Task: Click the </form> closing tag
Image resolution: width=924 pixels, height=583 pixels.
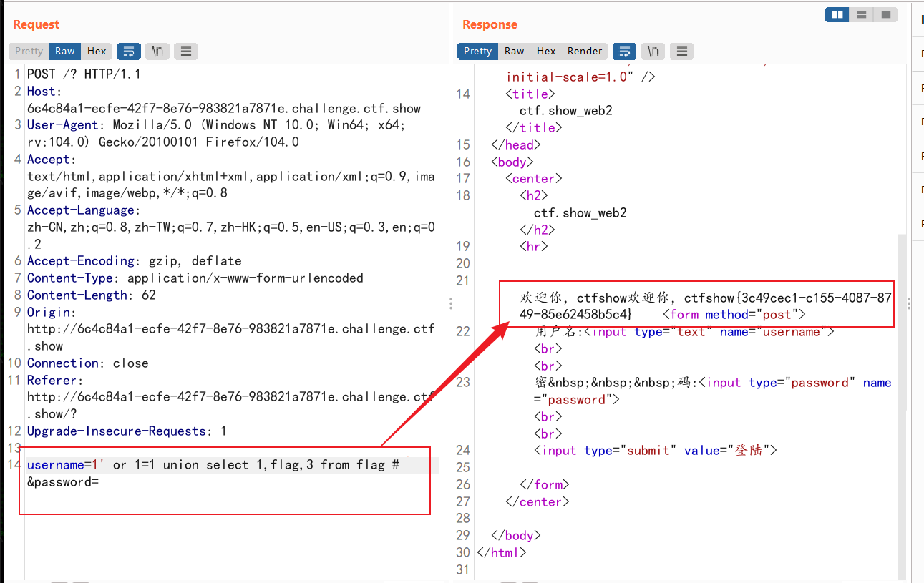Action: [545, 484]
